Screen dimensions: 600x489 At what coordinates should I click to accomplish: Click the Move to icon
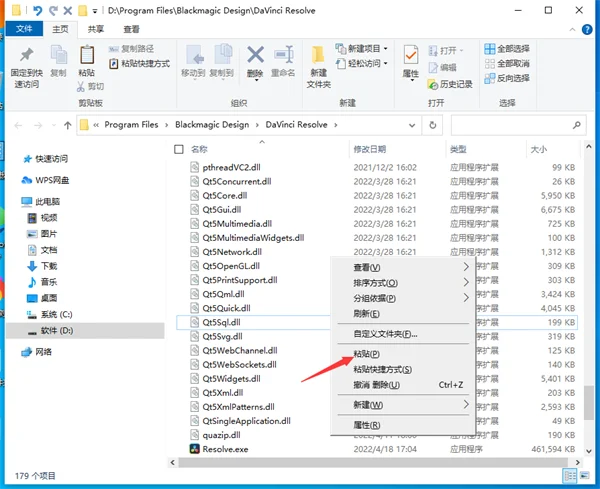(x=195, y=55)
